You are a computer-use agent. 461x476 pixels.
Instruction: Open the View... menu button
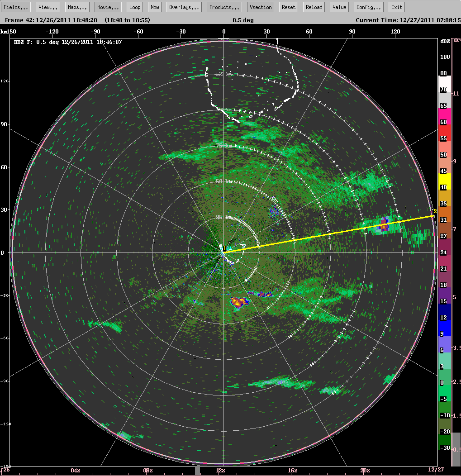click(x=48, y=7)
